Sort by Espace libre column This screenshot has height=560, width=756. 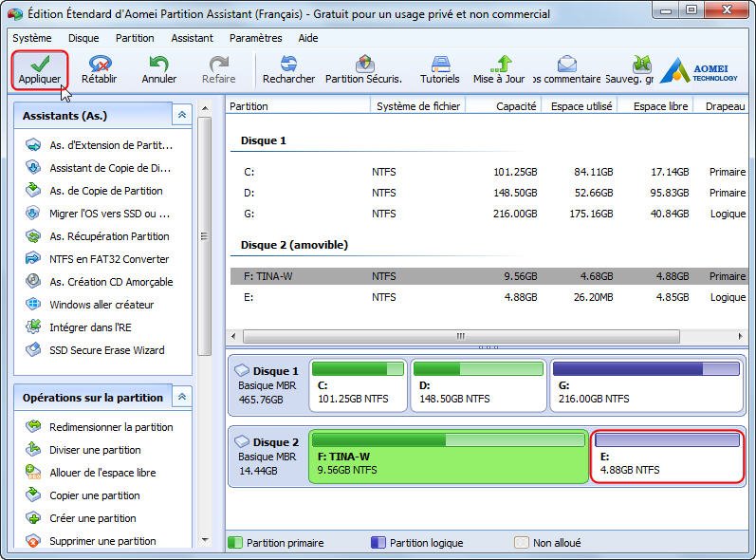[x=656, y=106]
